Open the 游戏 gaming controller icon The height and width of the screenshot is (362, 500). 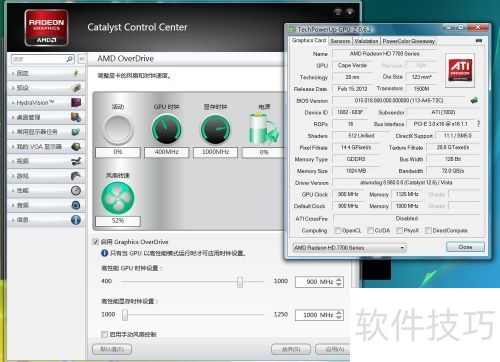[76, 176]
